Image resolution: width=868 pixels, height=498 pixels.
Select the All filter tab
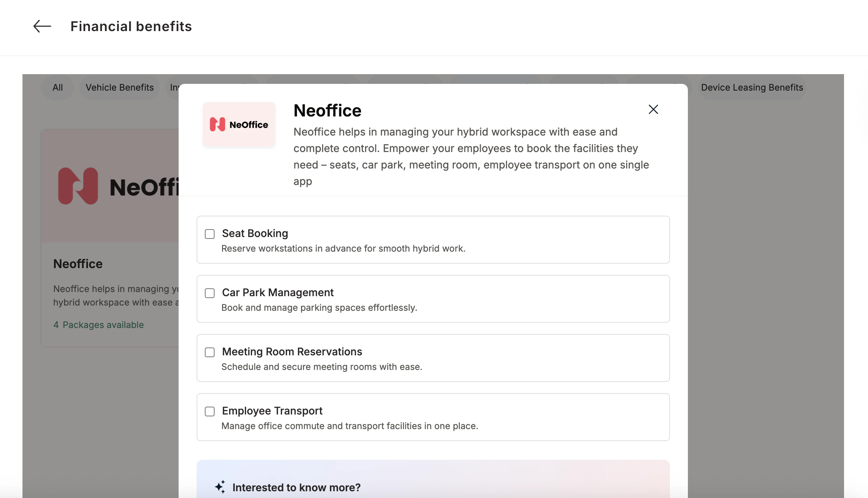tap(58, 87)
